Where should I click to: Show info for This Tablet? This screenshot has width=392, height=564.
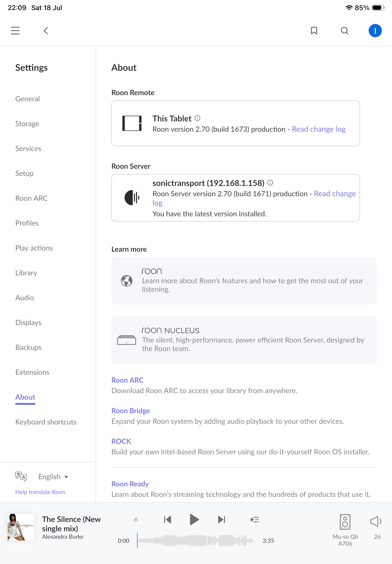click(x=197, y=118)
